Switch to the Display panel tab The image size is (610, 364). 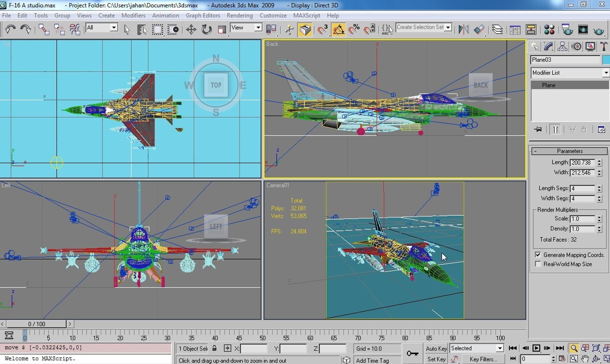point(590,47)
